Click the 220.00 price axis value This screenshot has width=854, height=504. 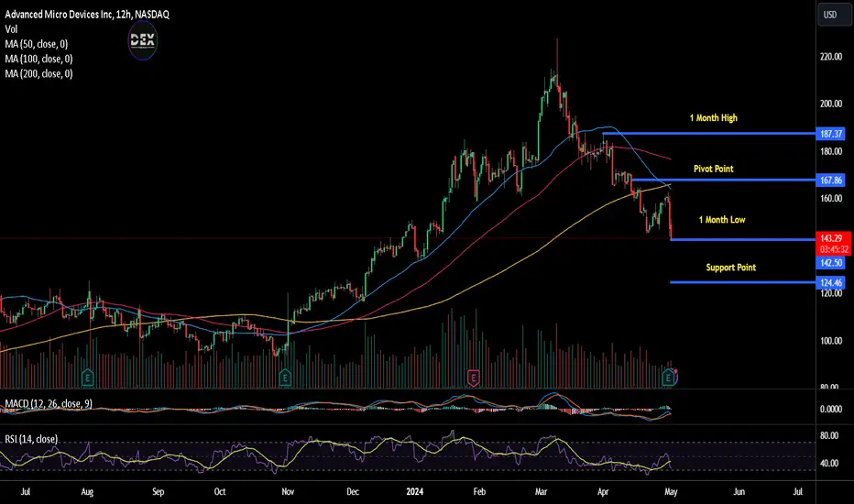pyautogui.click(x=831, y=56)
